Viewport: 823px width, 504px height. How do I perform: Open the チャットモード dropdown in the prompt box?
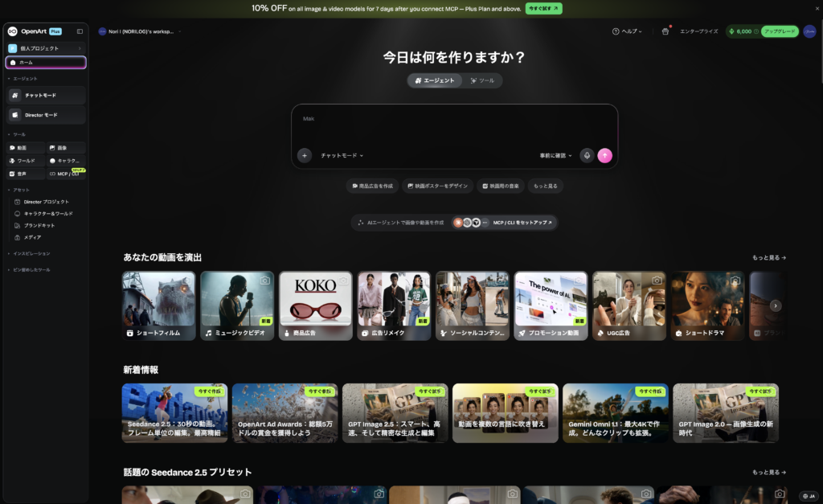(342, 155)
